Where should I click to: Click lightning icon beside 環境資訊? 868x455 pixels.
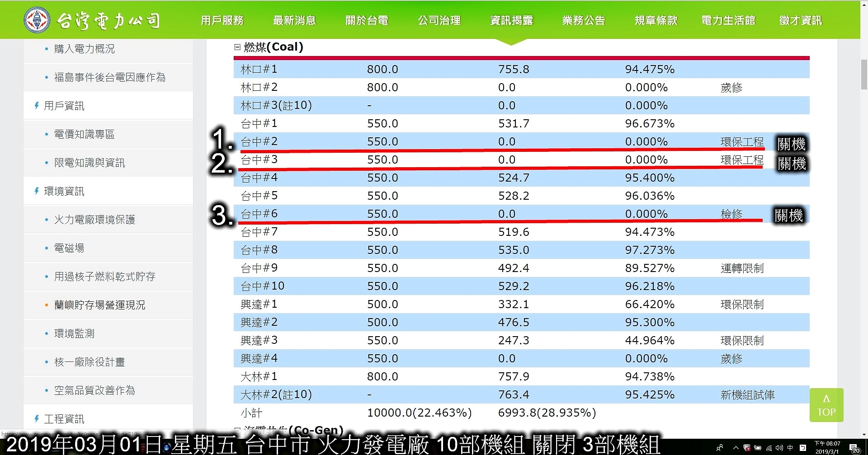37,191
